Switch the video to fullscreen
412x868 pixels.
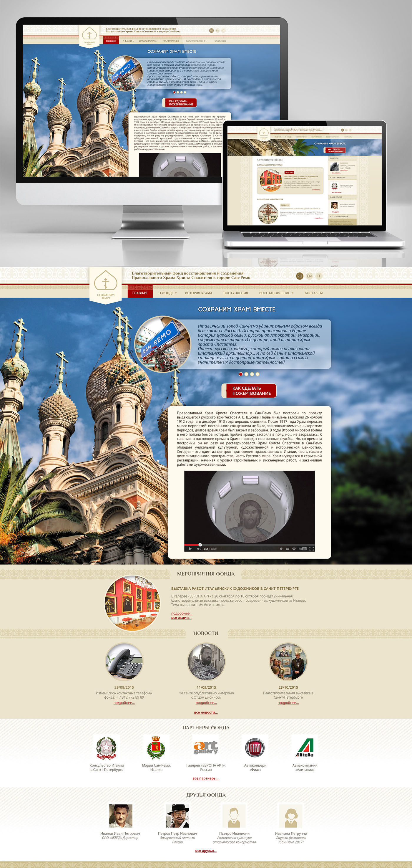pyautogui.click(x=311, y=548)
